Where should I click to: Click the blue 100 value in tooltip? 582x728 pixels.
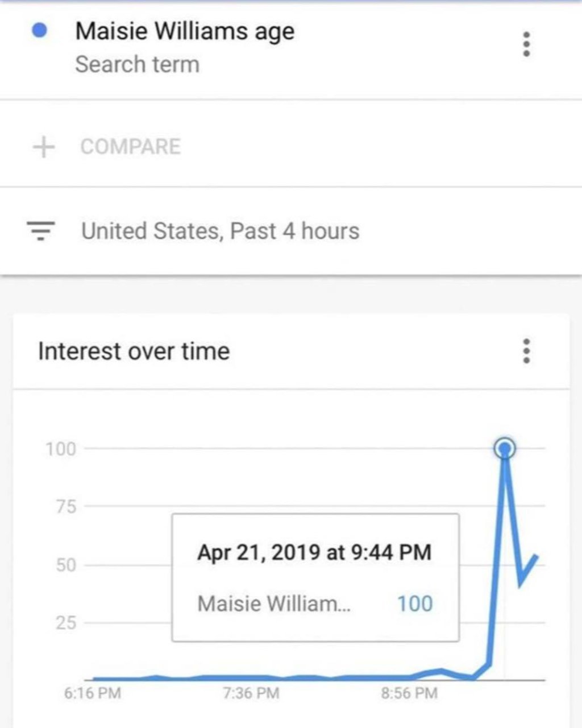click(415, 603)
